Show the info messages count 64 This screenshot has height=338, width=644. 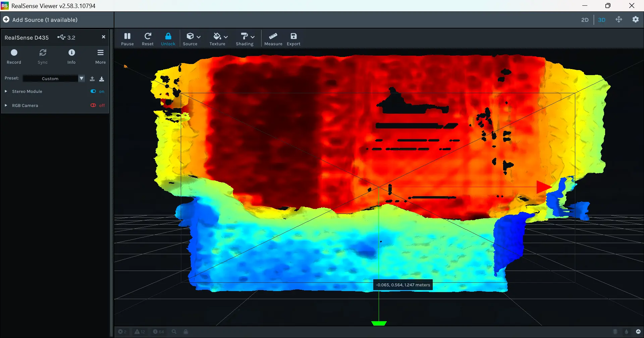(x=158, y=332)
